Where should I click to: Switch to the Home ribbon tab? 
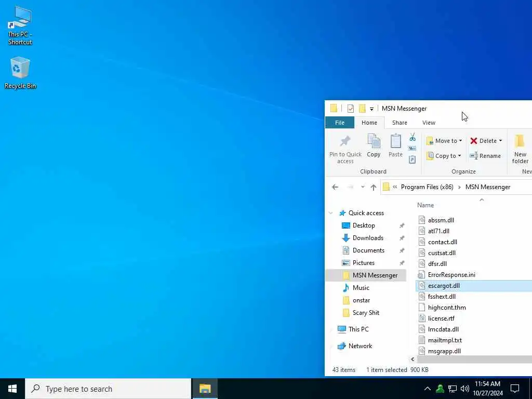369,123
